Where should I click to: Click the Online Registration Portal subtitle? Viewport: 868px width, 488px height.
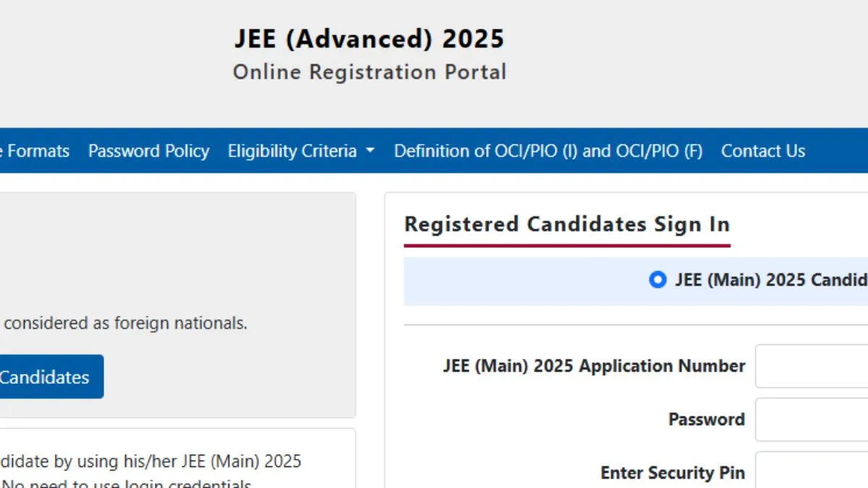[369, 72]
